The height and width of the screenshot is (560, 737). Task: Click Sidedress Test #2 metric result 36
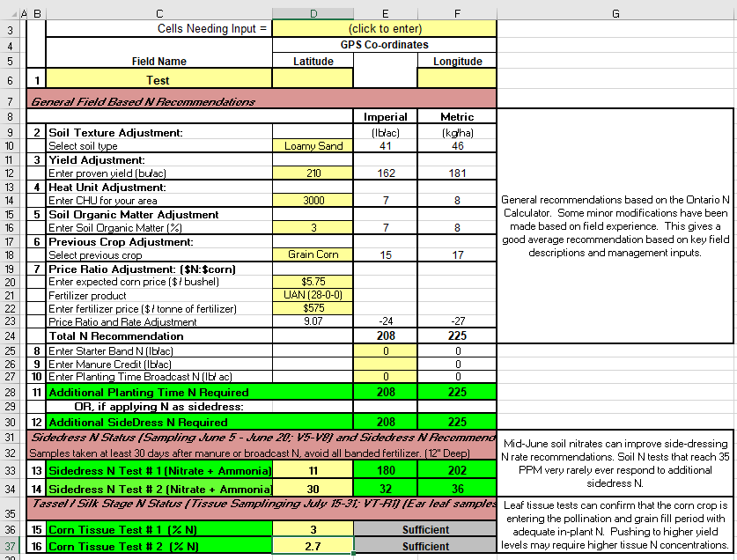click(457, 489)
